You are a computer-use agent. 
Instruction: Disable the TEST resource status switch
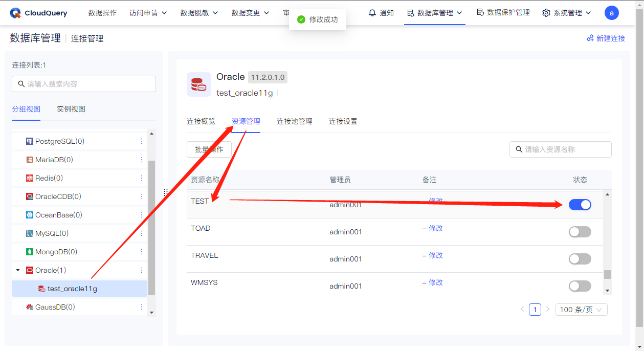(x=580, y=205)
